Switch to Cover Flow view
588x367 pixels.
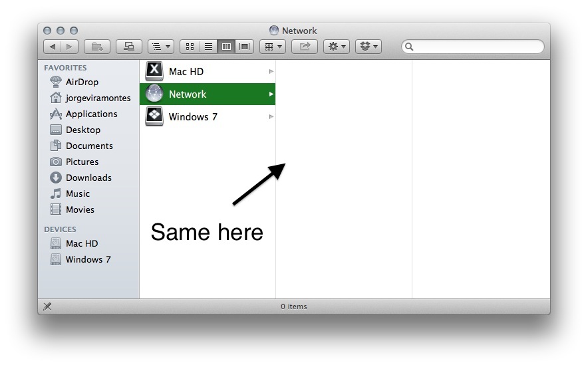245,47
